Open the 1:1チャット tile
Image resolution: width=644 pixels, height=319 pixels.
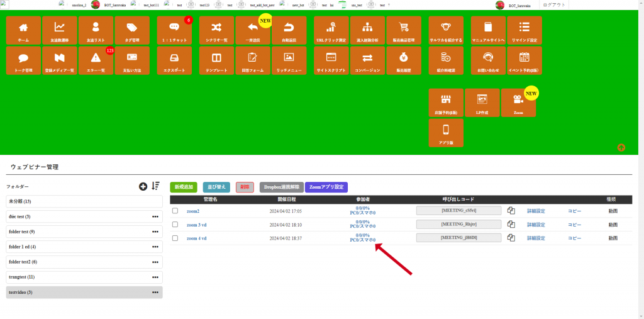tap(174, 30)
